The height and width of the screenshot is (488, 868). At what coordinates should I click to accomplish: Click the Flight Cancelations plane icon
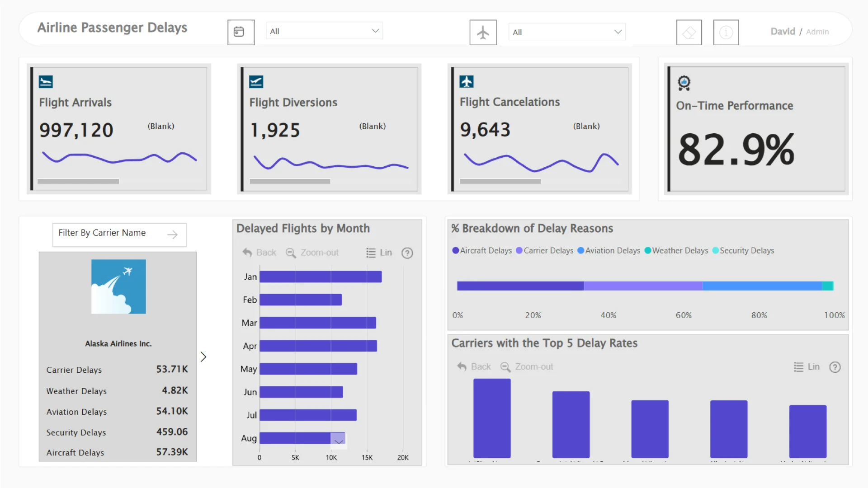click(x=467, y=82)
